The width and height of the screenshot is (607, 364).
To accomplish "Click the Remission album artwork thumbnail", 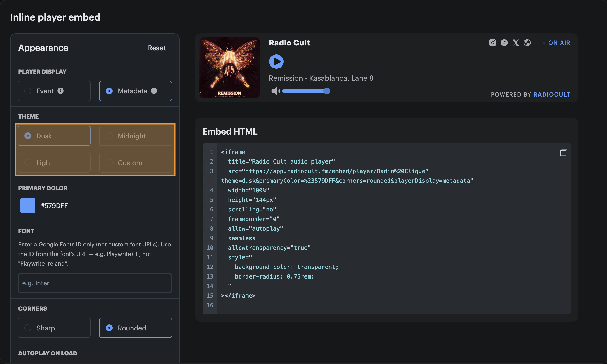I will [229, 68].
